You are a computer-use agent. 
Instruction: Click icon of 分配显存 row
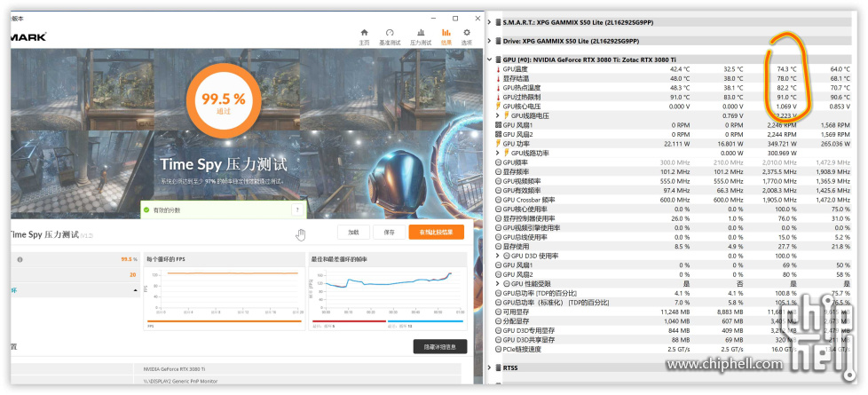coord(498,321)
